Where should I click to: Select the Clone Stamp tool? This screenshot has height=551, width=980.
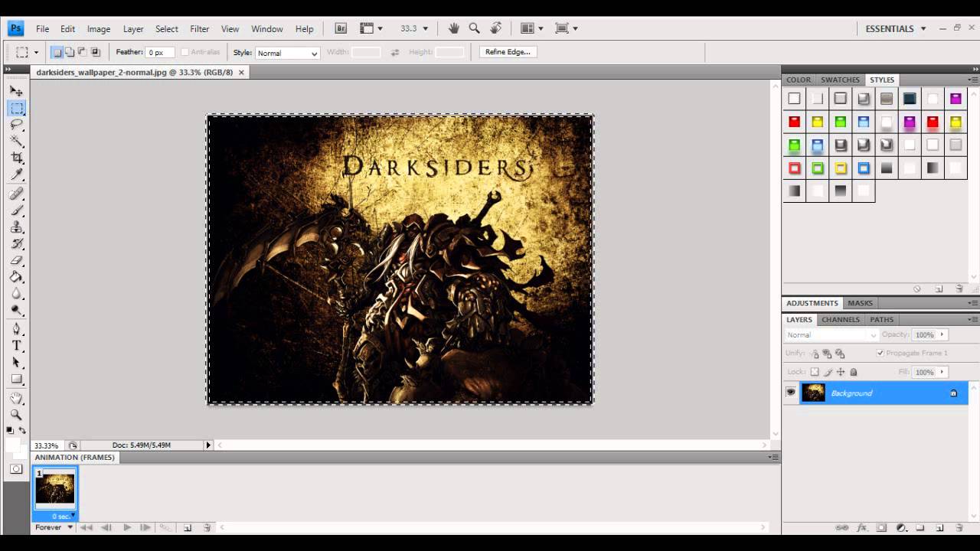tap(16, 227)
